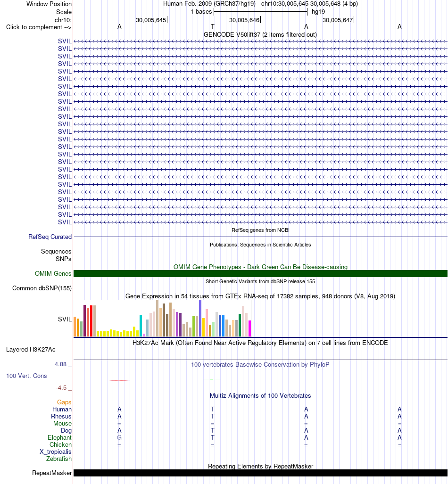Click the T base in the complement row

213,27
